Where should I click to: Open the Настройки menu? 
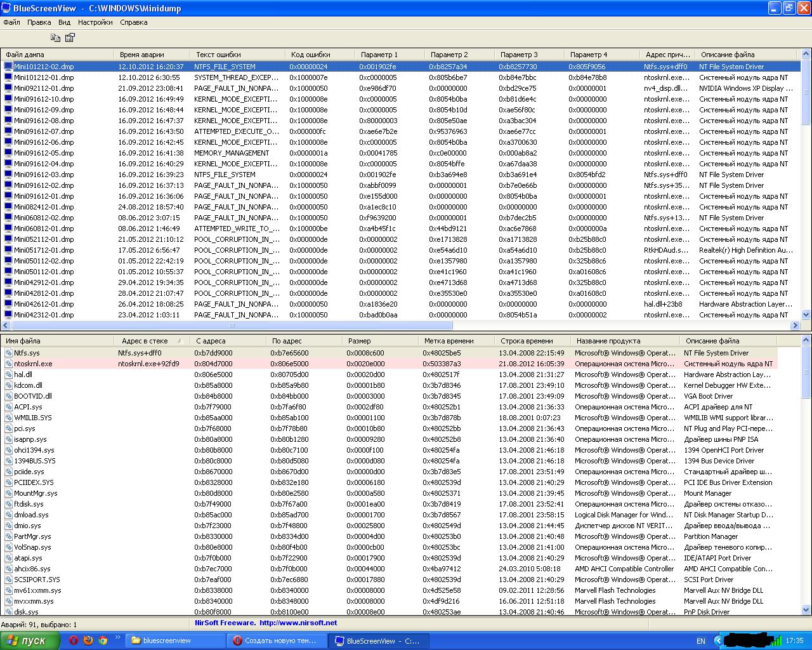click(95, 22)
